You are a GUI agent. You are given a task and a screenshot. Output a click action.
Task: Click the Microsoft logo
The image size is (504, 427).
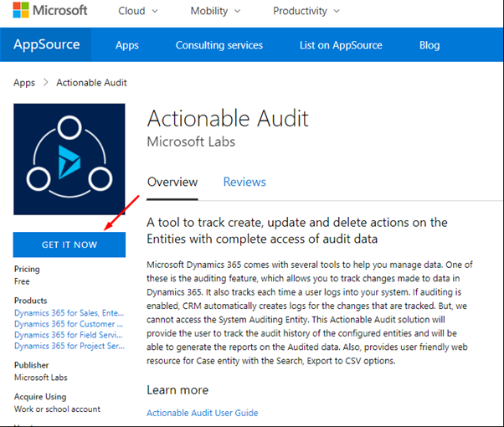coord(50,10)
